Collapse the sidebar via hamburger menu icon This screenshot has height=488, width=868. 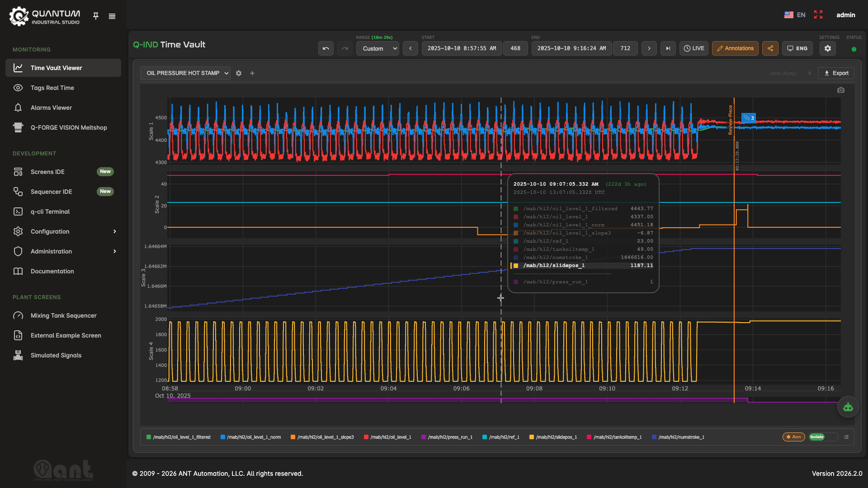112,16
